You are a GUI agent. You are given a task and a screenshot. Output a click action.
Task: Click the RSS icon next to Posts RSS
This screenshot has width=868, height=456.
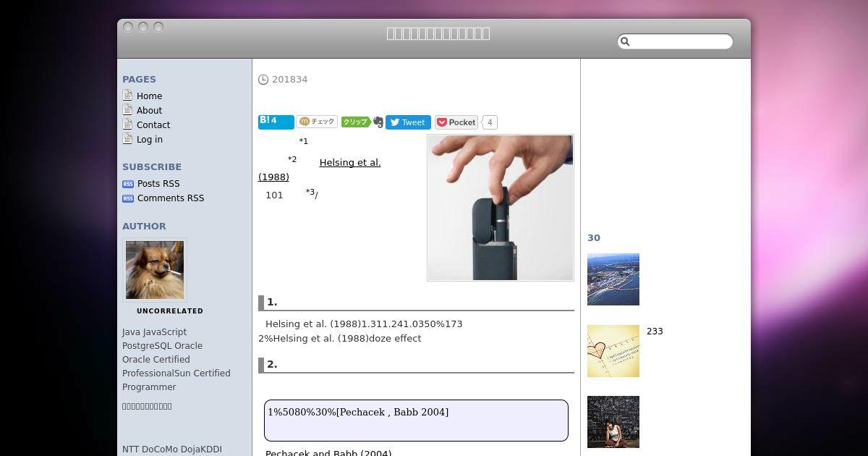[128, 184]
